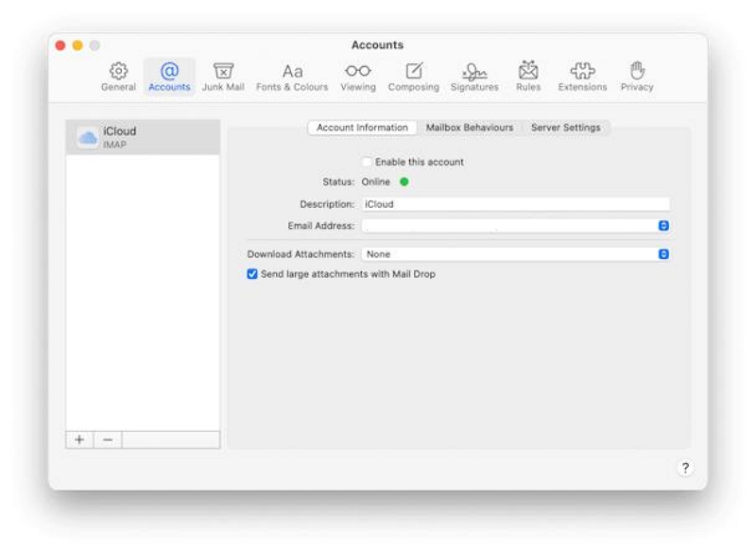Image resolution: width=756 pixels, height=554 pixels.
Task: Click the Description text field
Action: point(515,204)
